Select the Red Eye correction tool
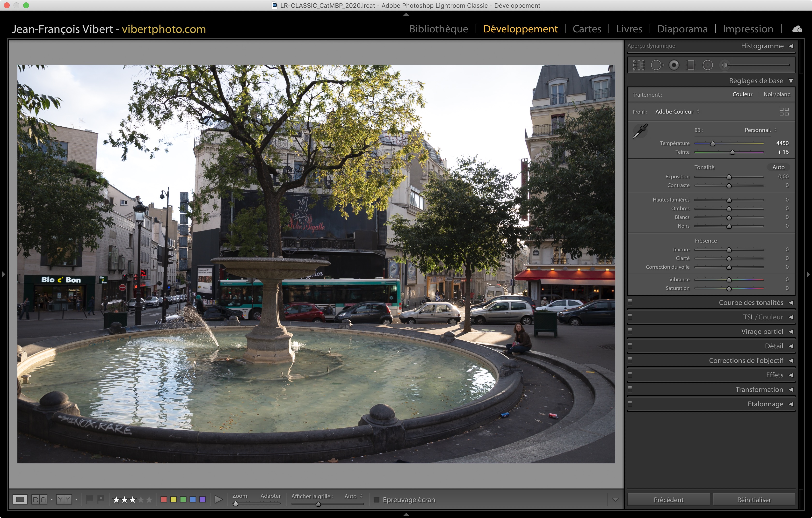This screenshot has height=518, width=812. [674, 65]
